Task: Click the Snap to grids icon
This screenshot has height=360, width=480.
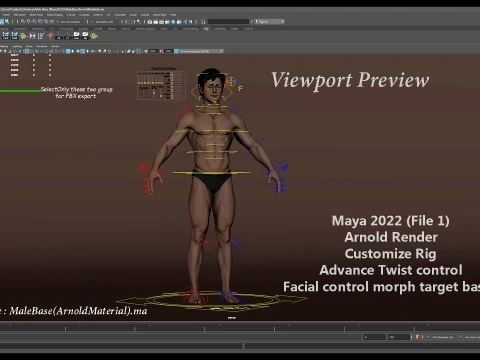Action: tap(23, 22)
